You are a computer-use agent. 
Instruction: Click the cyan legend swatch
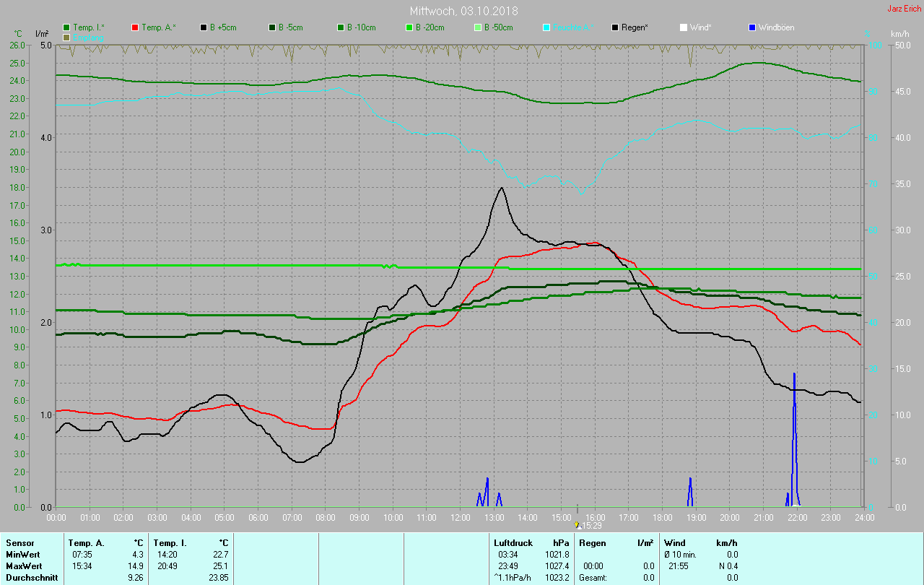[x=546, y=27]
